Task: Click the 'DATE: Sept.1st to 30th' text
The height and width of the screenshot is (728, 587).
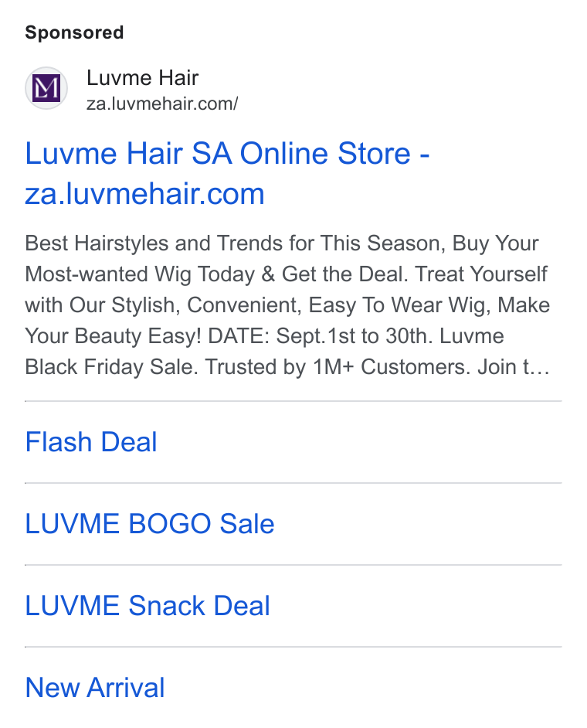Action: click(321, 335)
